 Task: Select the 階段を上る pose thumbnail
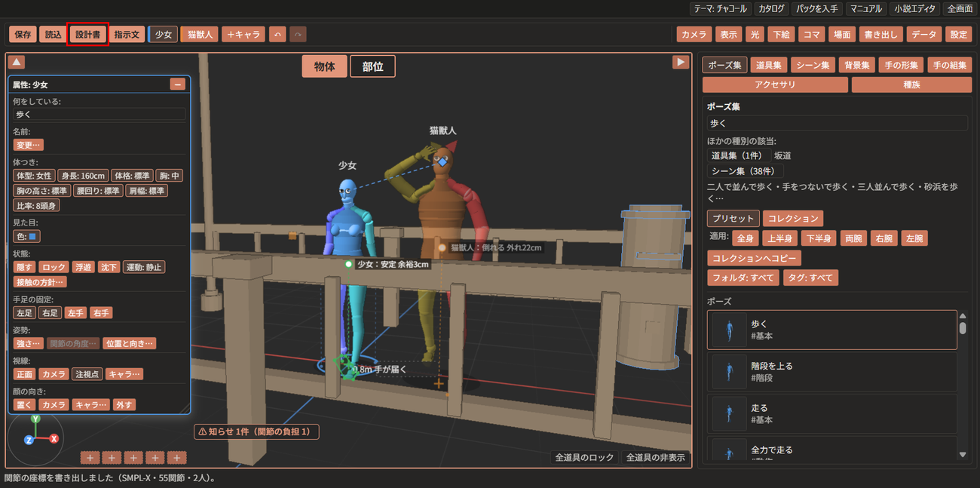[x=729, y=372]
